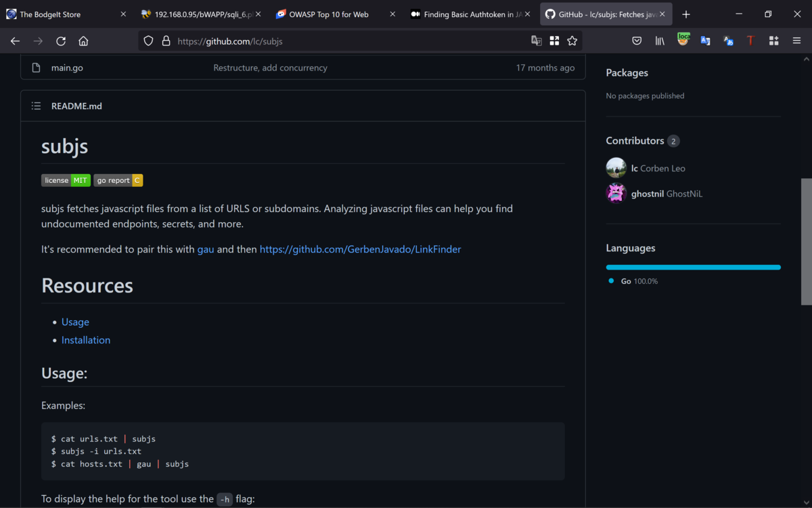Click the 'No packages published' text
812x508 pixels.
pos(645,96)
